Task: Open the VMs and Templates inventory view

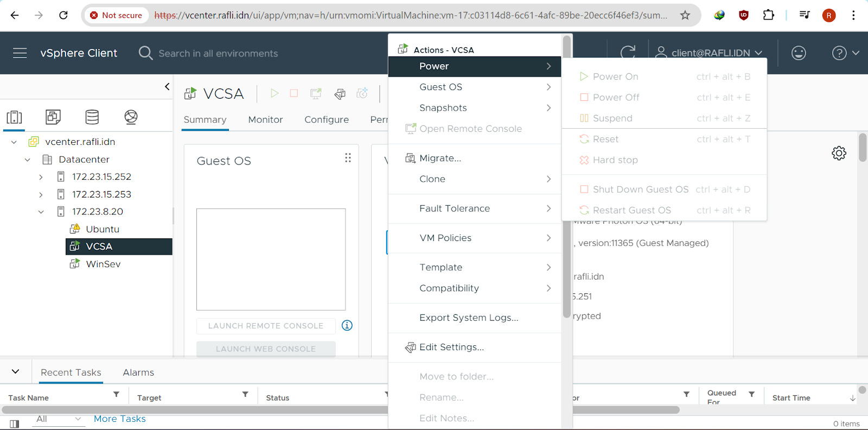Action: coord(53,117)
